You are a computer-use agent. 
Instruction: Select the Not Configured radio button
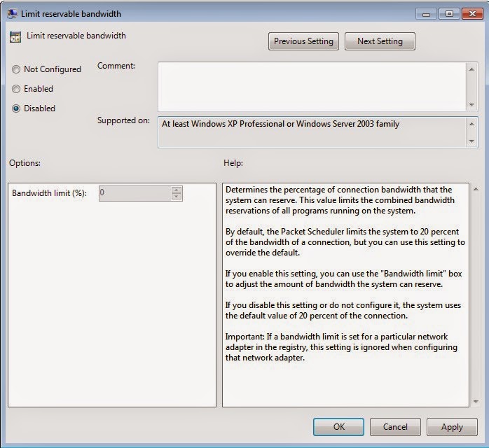tap(16, 69)
